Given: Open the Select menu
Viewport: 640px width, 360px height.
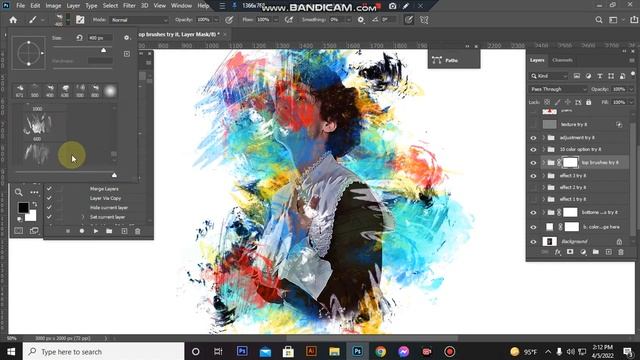Looking at the screenshot, I should (x=110, y=6).
